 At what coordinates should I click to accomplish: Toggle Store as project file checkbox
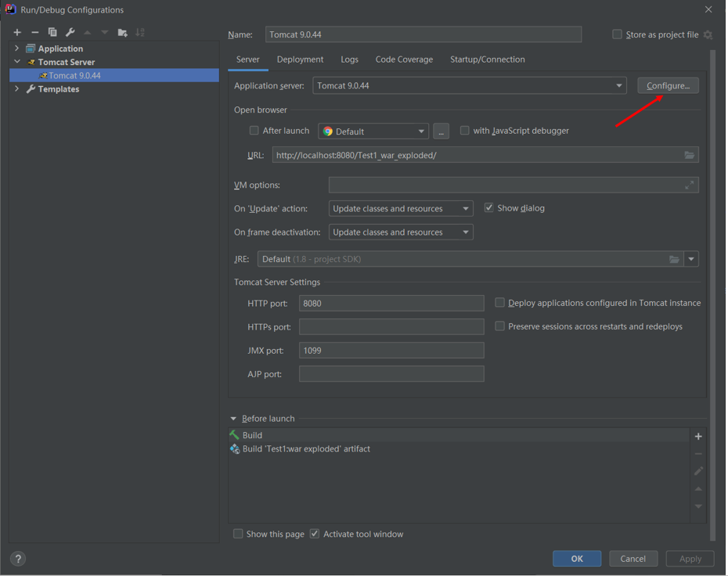pyautogui.click(x=617, y=34)
